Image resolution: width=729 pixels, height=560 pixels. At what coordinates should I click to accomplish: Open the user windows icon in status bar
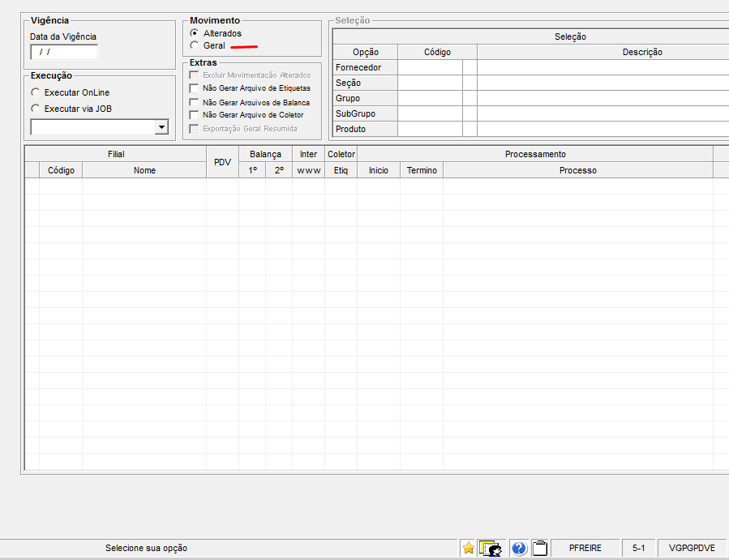click(x=491, y=549)
